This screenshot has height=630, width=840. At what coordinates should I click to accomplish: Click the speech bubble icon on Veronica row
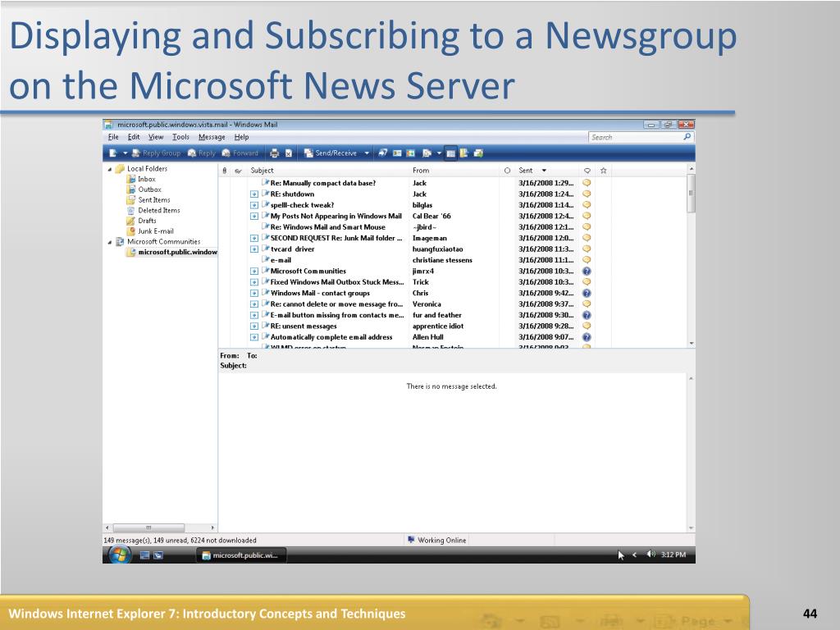(587, 304)
